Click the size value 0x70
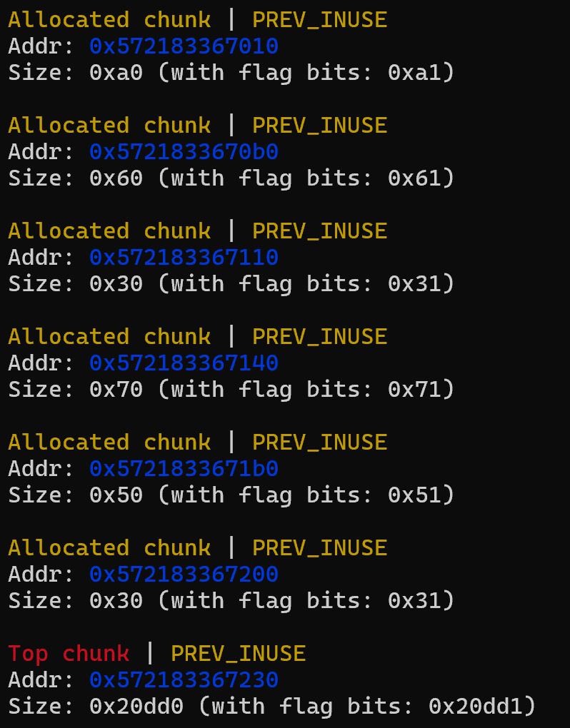Image resolution: width=570 pixels, height=728 pixels. click(x=116, y=390)
